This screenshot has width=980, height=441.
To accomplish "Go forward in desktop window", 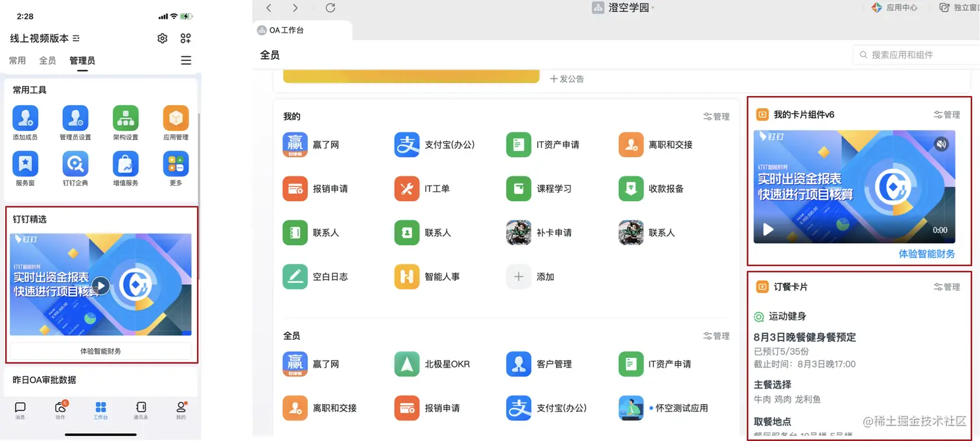I will coord(295,8).
